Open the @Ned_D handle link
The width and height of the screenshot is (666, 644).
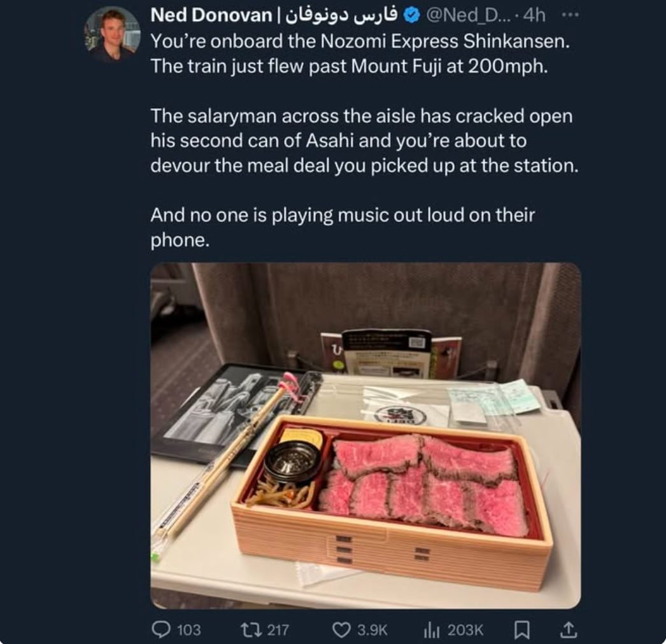point(465,17)
